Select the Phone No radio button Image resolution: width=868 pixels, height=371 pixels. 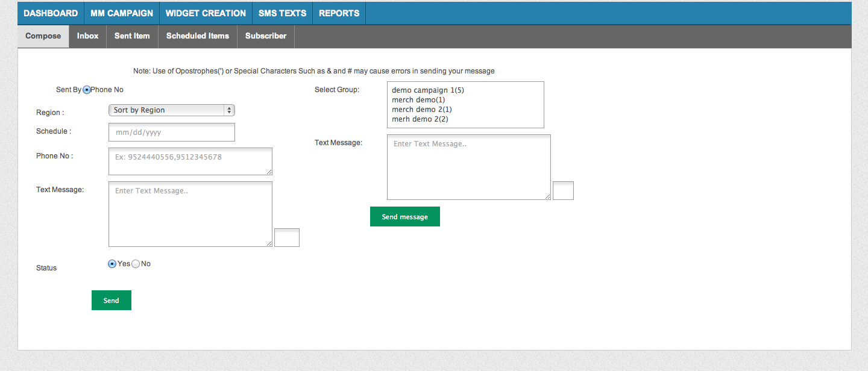[87, 90]
